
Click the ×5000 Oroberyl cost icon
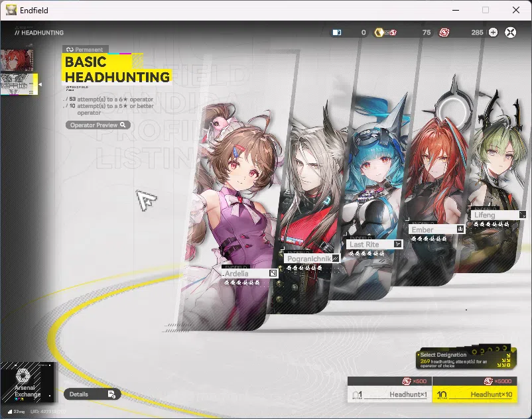(488, 381)
